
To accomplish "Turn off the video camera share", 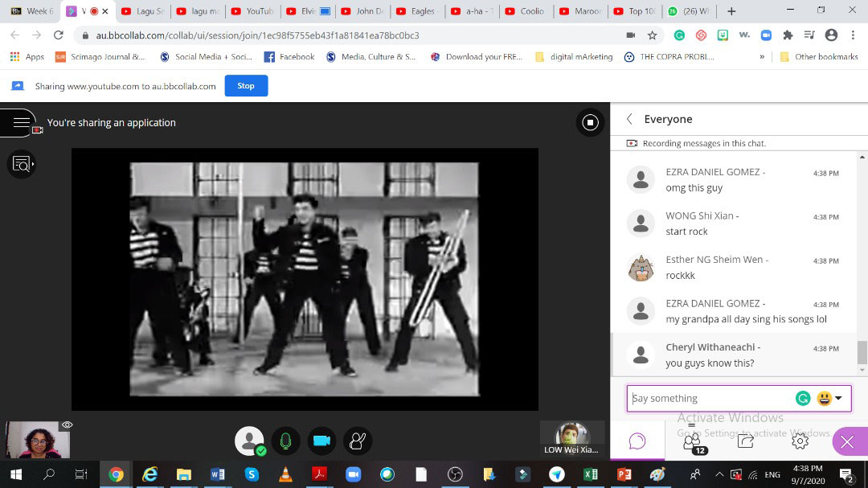I will (321, 441).
